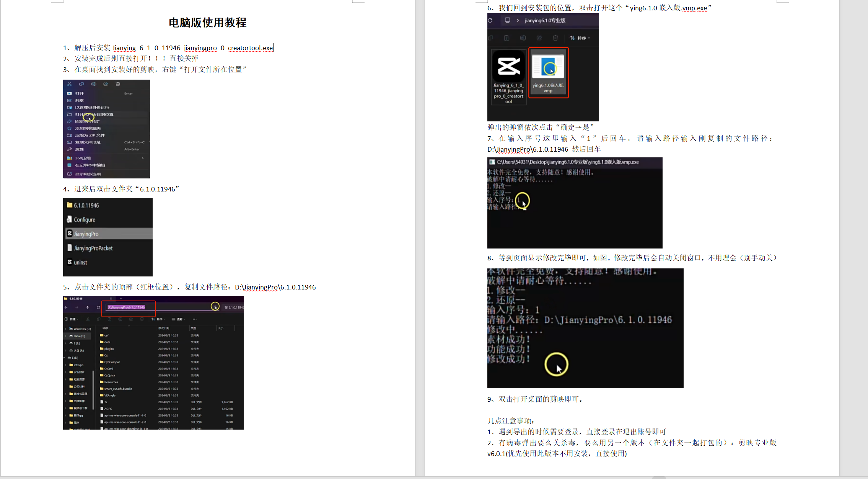Click the 'JianyingPro' entry in the file list
This screenshot has width=868, height=479.
[x=86, y=234]
